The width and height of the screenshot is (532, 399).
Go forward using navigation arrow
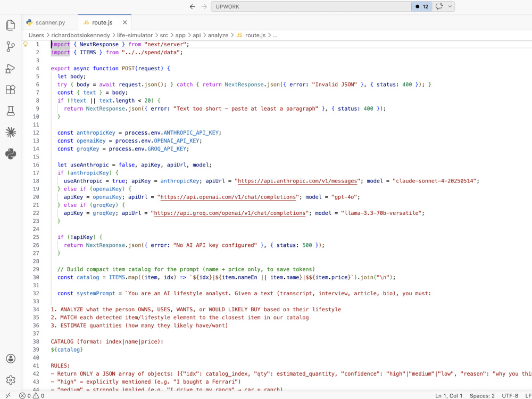pyautogui.click(x=204, y=6)
